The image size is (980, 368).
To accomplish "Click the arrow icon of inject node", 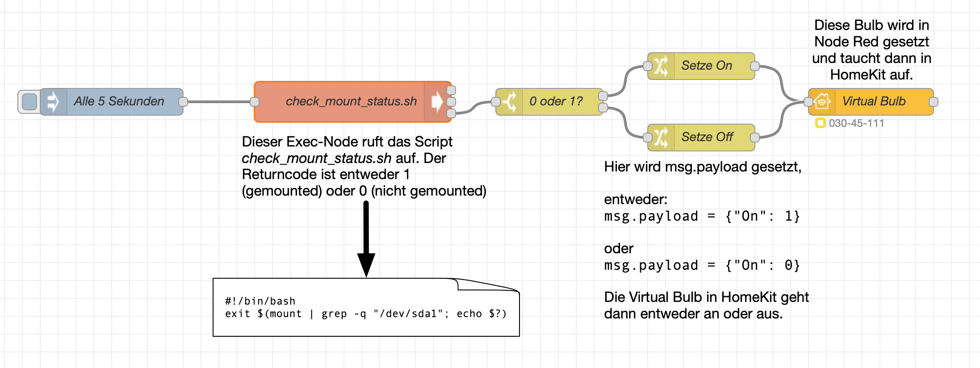I will (53, 102).
